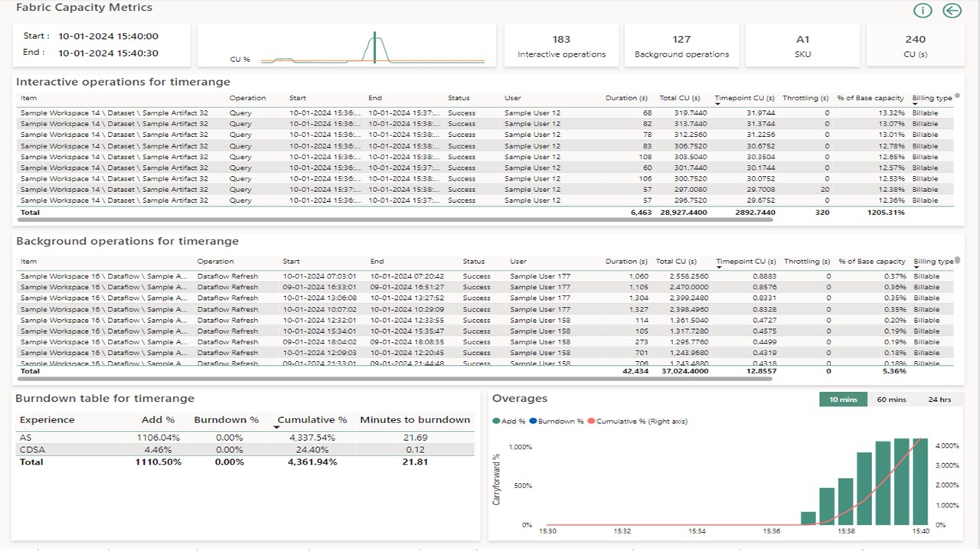This screenshot has width=980, height=551.
Task: Click the circled back arrow icon
Action: [x=952, y=11]
